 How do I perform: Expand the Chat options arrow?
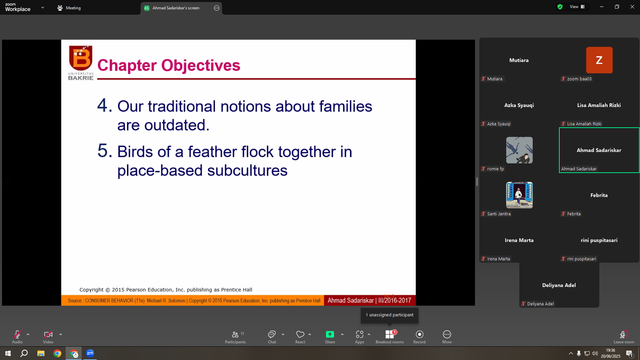[283, 334]
